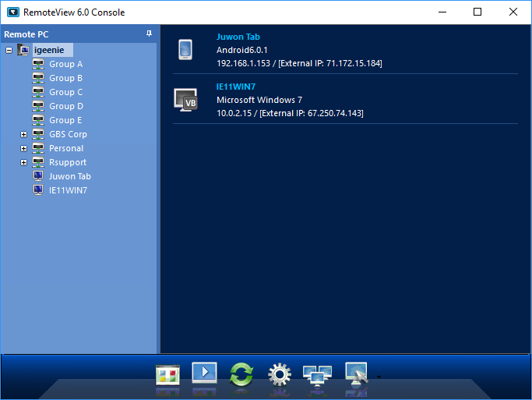Close the RemoteView Console window
532x400 pixels.
pos(513,12)
